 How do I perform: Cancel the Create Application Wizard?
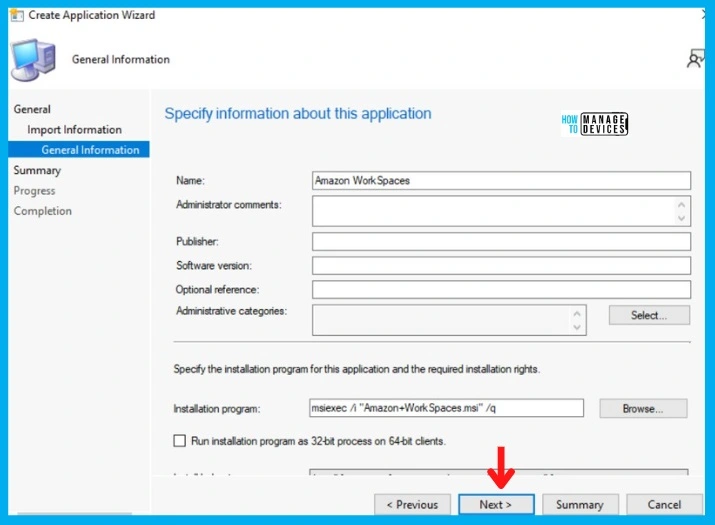point(664,504)
